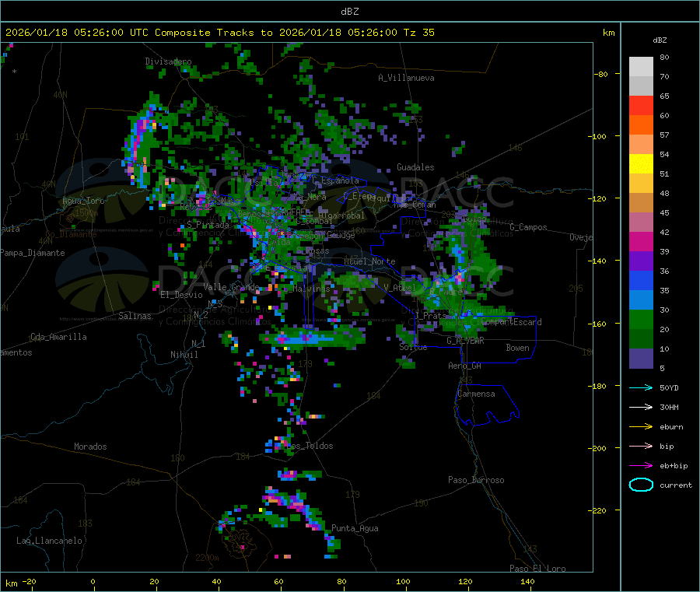Click the eburn yellow arrow legend icon
The height and width of the screenshot is (592, 700).
[x=641, y=427]
